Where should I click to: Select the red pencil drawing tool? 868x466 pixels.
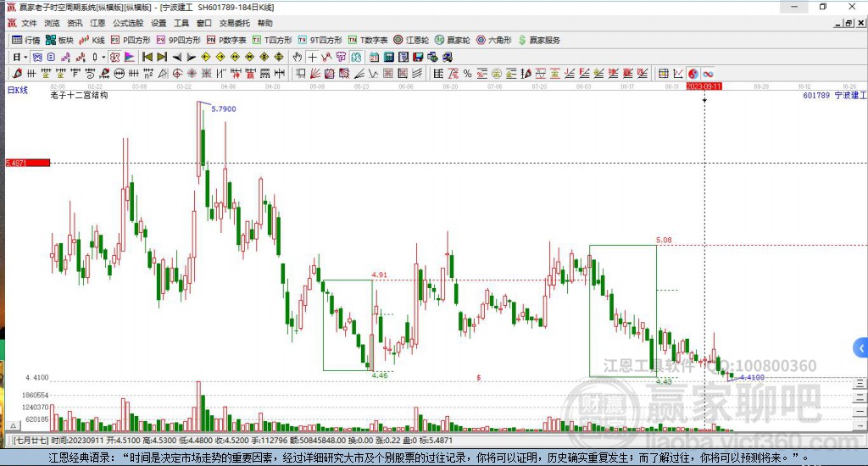pyautogui.click(x=17, y=73)
